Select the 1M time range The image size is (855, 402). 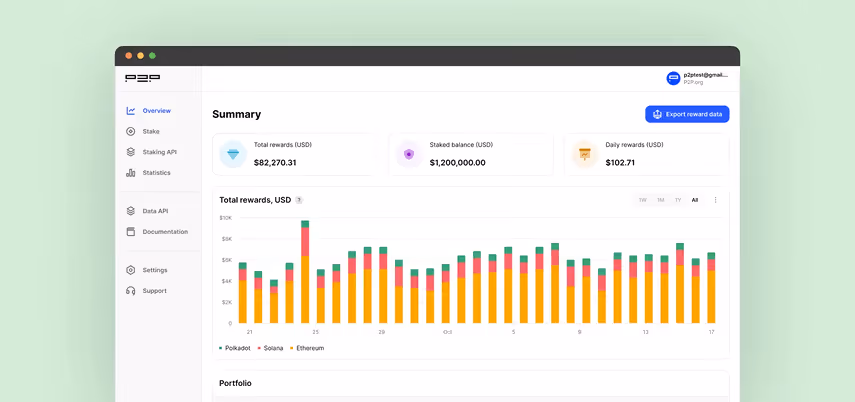point(660,200)
